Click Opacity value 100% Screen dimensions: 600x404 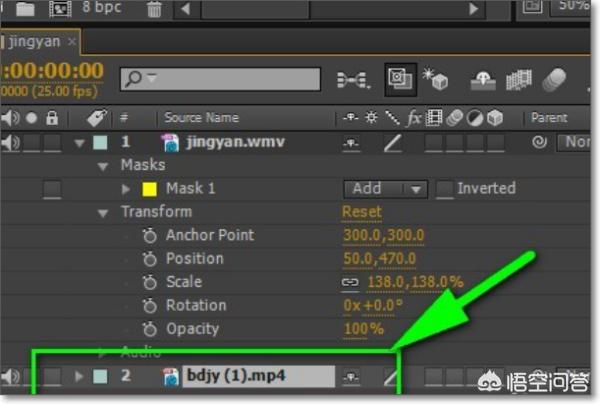click(364, 329)
